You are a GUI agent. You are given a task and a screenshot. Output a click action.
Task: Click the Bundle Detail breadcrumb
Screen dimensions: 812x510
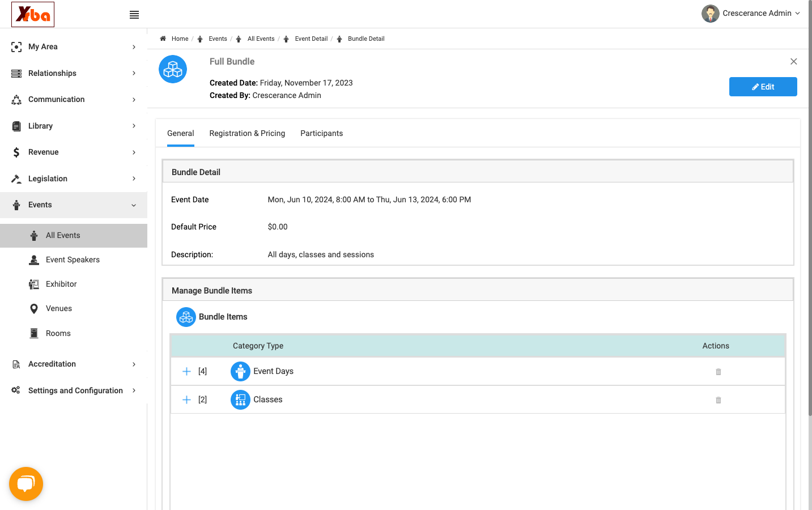tap(366, 39)
